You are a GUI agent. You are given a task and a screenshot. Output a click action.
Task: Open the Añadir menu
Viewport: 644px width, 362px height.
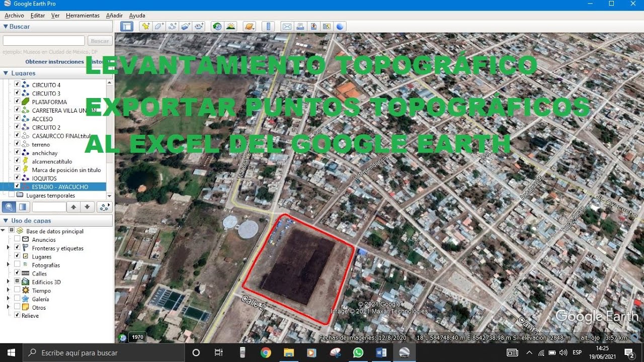pyautogui.click(x=114, y=16)
